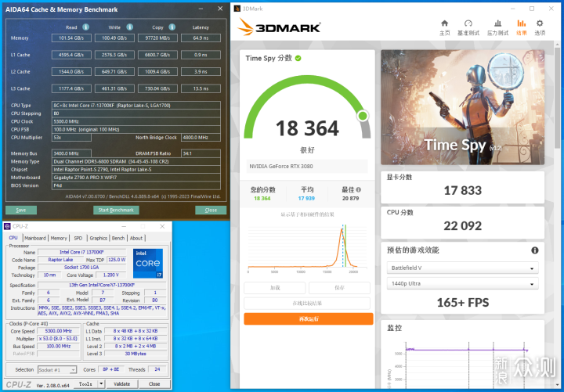Click the CPU score 22 092
Image resolution: width=564 pixels, height=392 pixels.
pyautogui.click(x=463, y=226)
